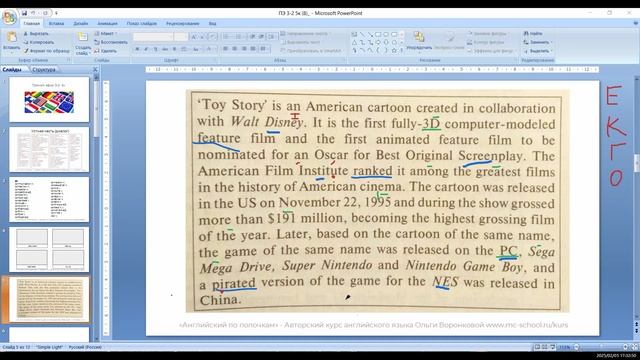Select the triangle shape in shapes gallery
This screenshot has width=640, height=360.
pos(354,42)
